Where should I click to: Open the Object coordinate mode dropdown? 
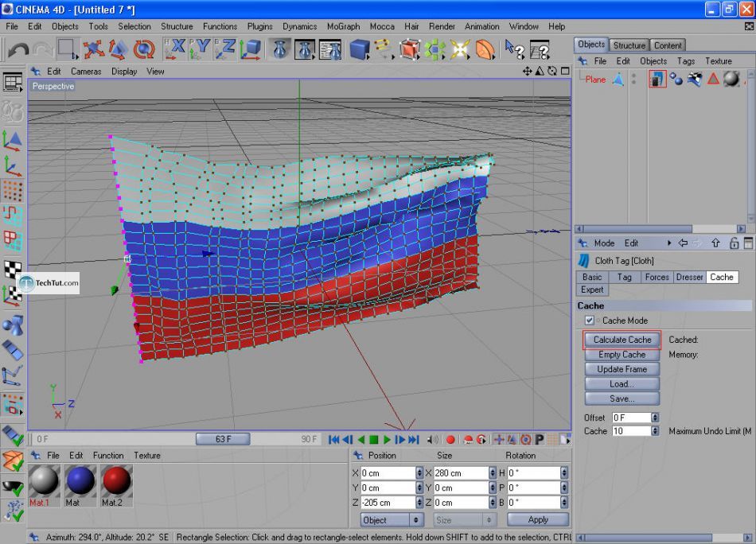(391, 519)
